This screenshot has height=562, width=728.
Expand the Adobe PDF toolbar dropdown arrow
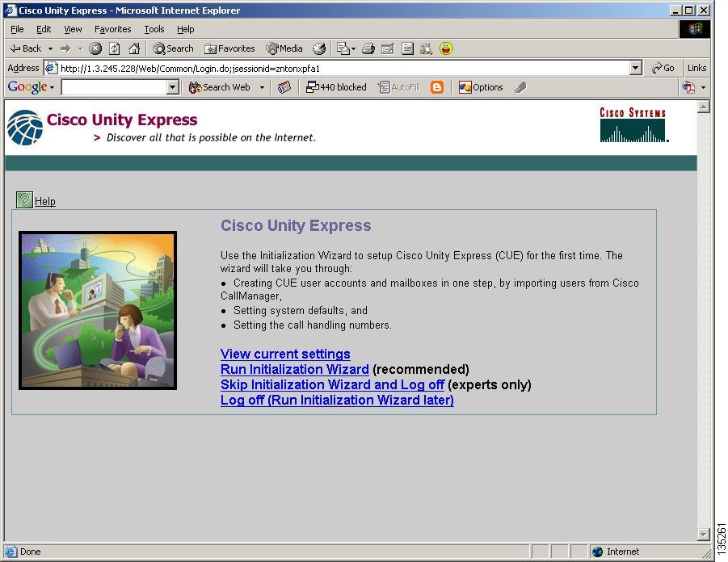pos(703,87)
